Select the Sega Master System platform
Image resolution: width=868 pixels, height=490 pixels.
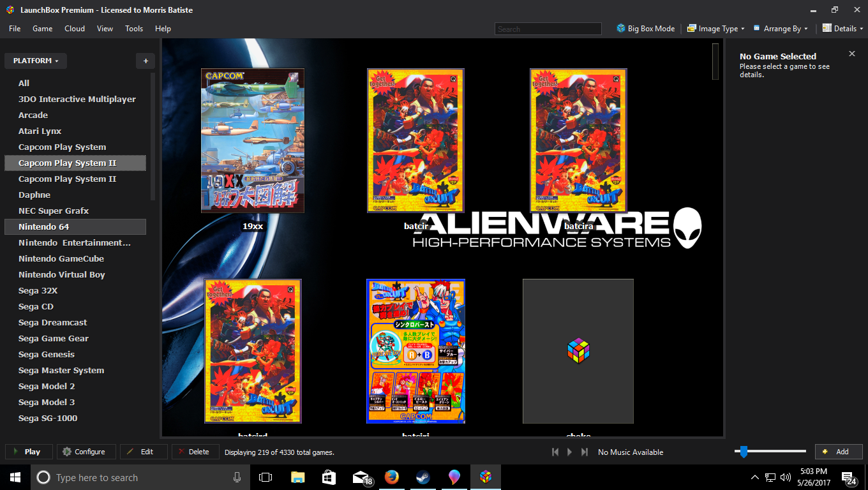point(75,370)
